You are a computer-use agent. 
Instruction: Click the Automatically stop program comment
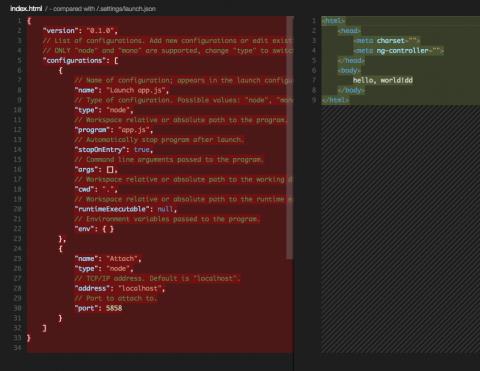pos(159,140)
